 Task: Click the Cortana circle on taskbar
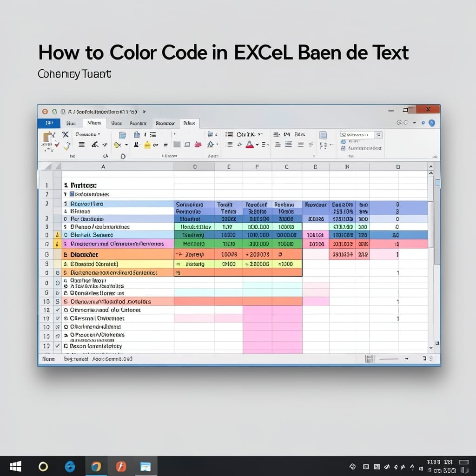point(43,466)
